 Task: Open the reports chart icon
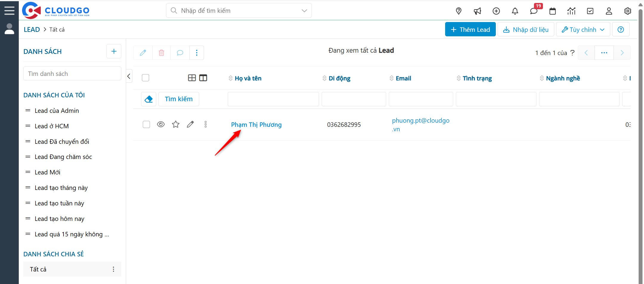click(x=571, y=11)
